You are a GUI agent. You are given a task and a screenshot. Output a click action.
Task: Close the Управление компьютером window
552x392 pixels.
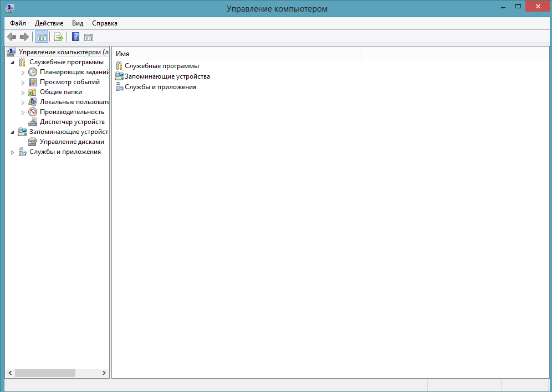538,6
